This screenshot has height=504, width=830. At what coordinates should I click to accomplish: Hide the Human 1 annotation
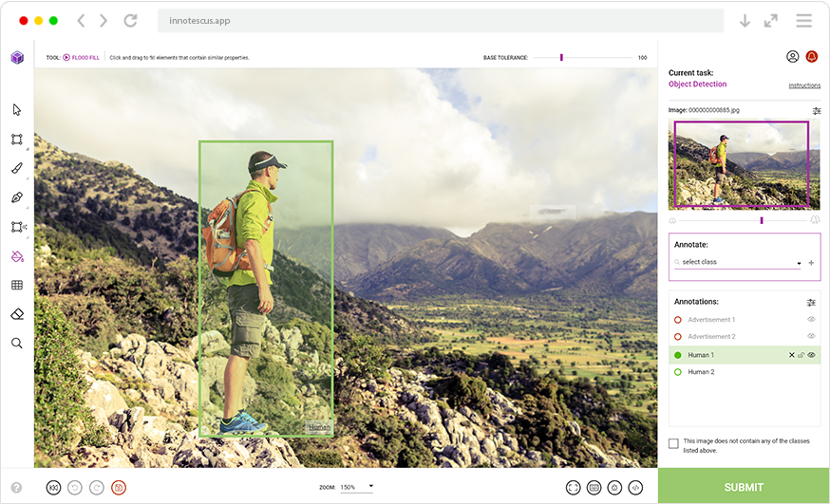pyautogui.click(x=811, y=355)
